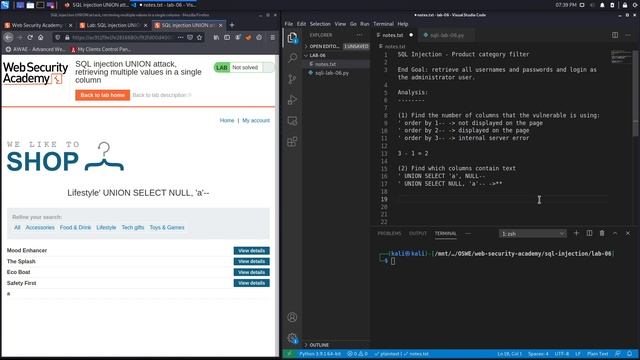Image resolution: width=640 pixels, height=360 pixels.
Task: Change file encoding UTF-8
Action: click(x=562, y=353)
